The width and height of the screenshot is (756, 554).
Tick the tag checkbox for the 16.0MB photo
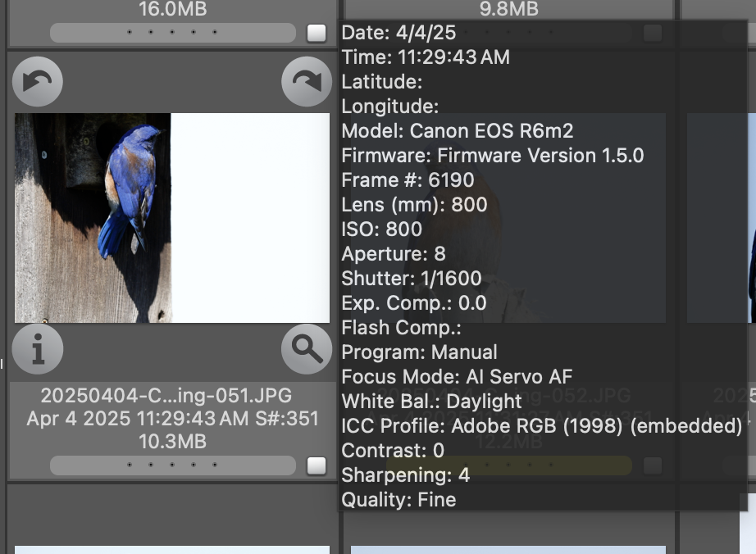coord(317,34)
